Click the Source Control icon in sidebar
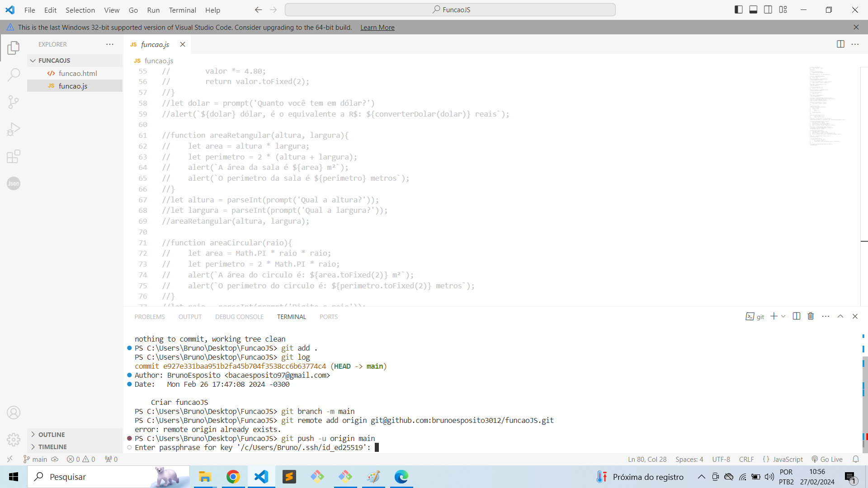This screenshot has width=868, height=488. pos(13,102)
